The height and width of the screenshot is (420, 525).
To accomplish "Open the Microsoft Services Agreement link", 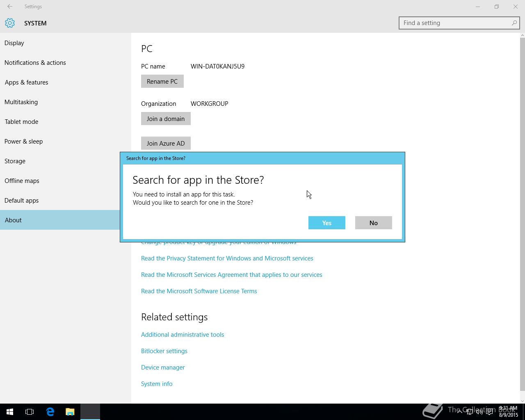I will 232,274.
